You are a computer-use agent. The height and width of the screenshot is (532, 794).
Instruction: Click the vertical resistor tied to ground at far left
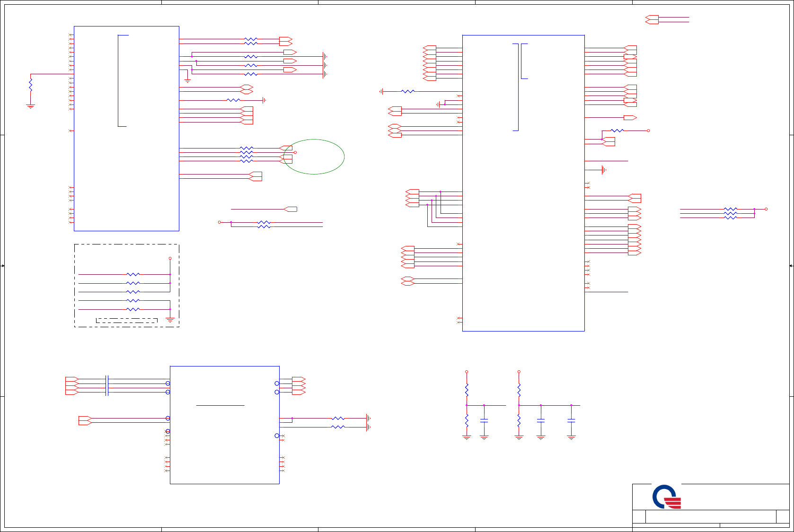click(x=31, y=86)
